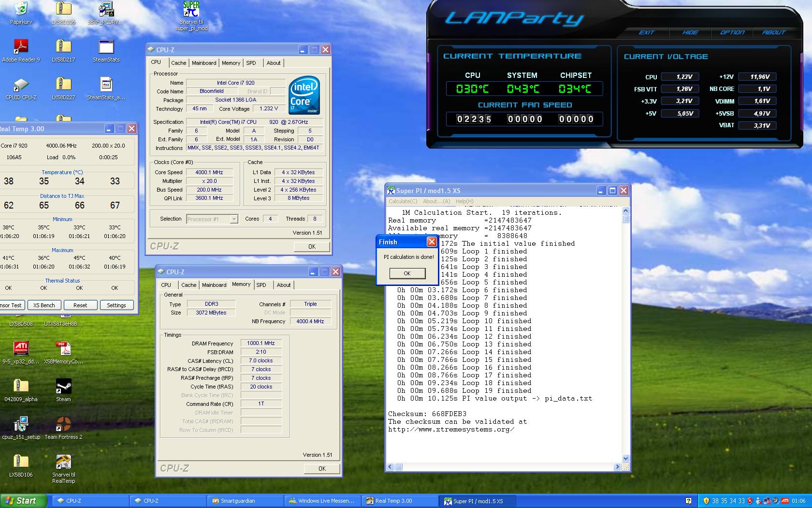Click the Sensor Test button in Real Temp
This screenshot has width=812, height=508.
11,305
